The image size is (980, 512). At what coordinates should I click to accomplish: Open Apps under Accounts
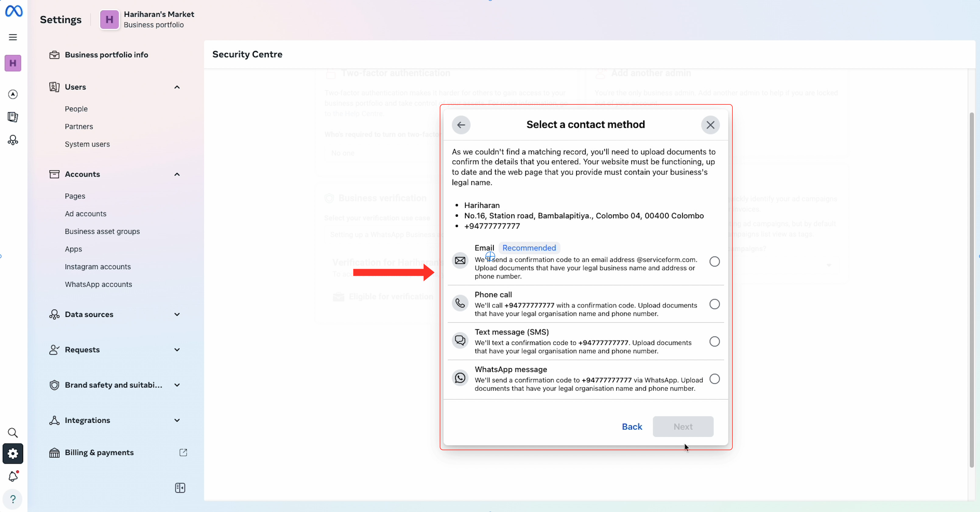(73, 249)
